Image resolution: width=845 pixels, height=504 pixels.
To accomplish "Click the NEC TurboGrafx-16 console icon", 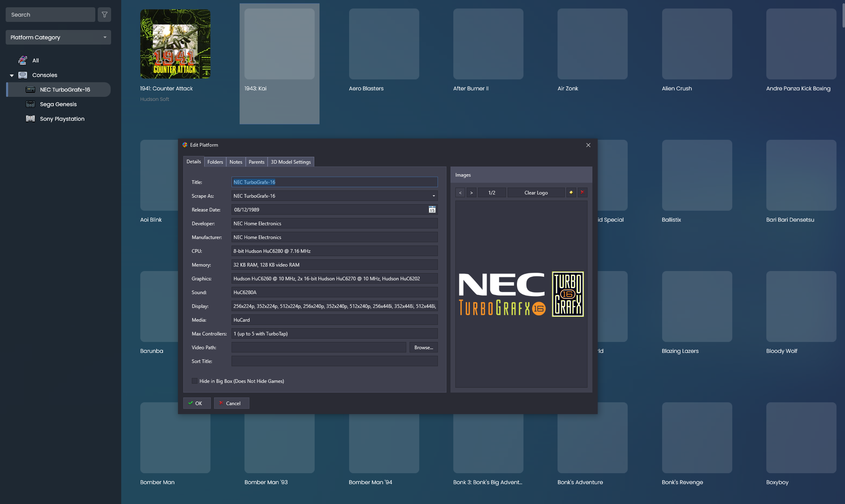I will pos(30,90).
